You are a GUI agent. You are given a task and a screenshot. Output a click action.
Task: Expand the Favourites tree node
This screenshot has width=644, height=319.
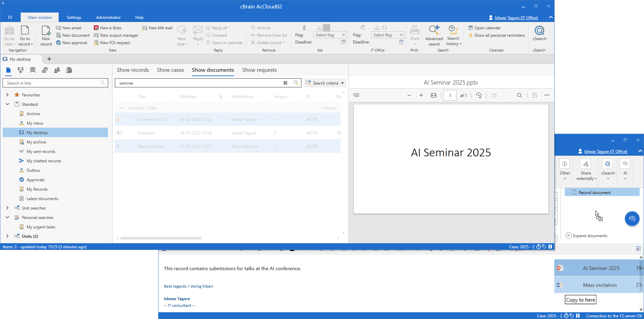[x=7, y=95]
